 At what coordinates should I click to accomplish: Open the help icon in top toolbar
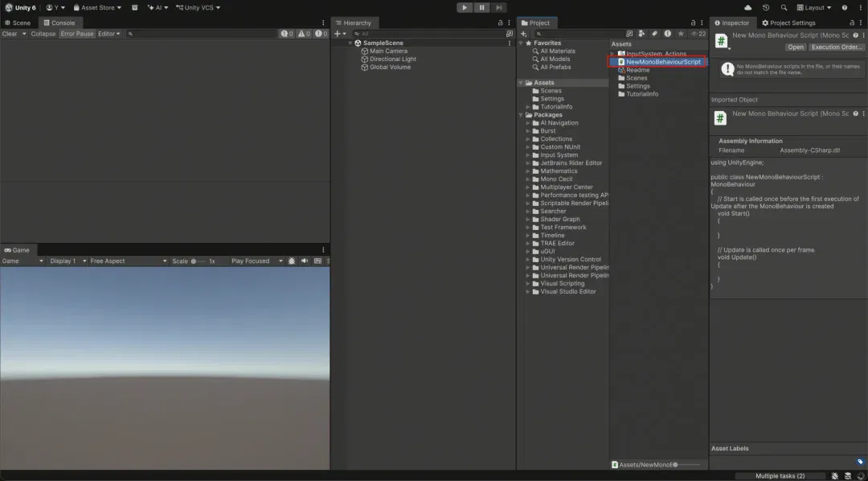tap(845, 8)
